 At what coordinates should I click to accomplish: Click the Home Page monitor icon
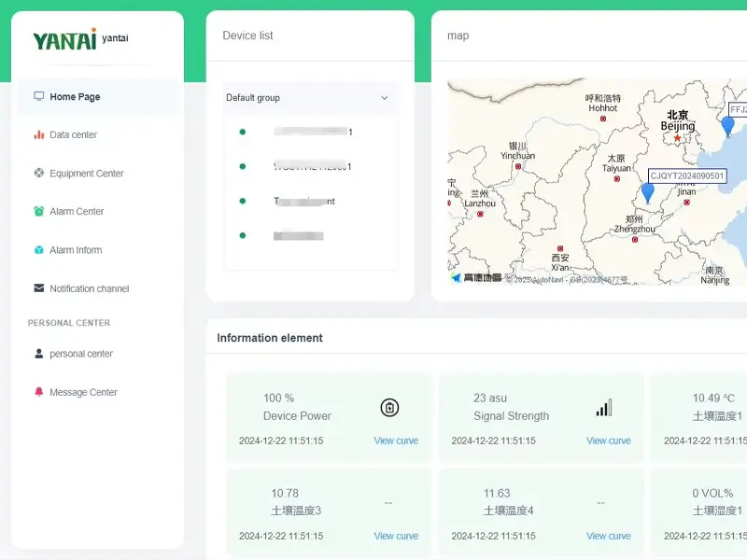[37, 95]
